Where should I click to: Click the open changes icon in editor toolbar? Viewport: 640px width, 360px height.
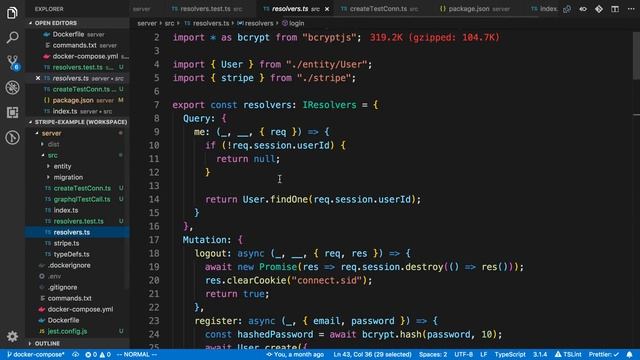click(567, 9)
